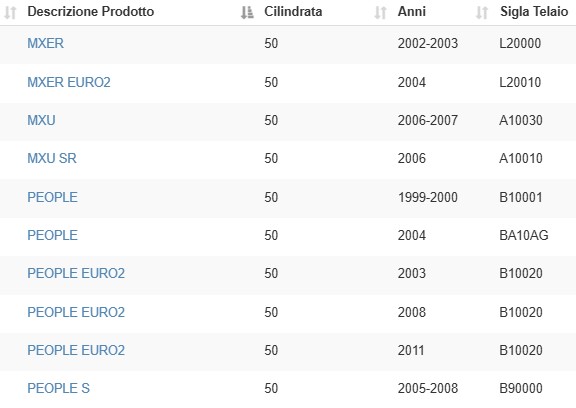The width and height of the screenshot is (576, 408).
Task: Click the Descrizione Prodotto column header
Action: coord(90,12)
